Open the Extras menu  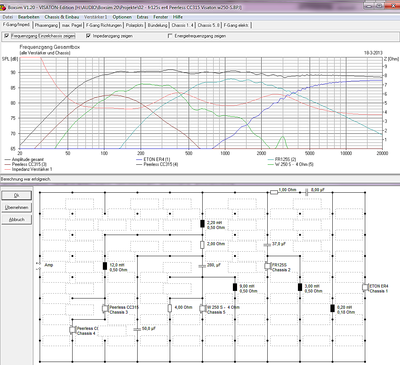pyautogui.click(x=142, y=17)
